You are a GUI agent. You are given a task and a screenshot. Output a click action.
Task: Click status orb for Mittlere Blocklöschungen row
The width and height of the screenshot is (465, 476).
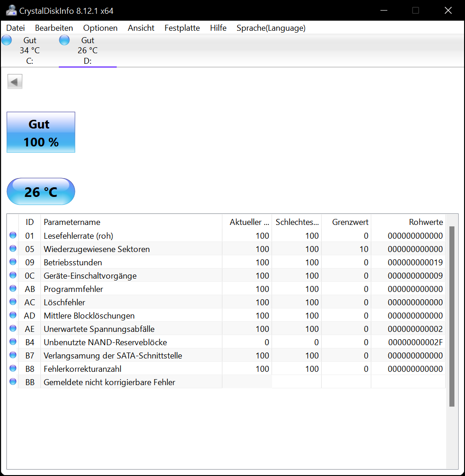coord(13,315)
